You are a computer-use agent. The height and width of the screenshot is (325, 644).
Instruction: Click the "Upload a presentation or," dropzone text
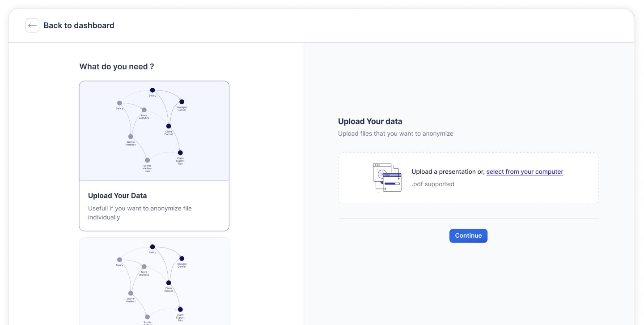point(448,171)
